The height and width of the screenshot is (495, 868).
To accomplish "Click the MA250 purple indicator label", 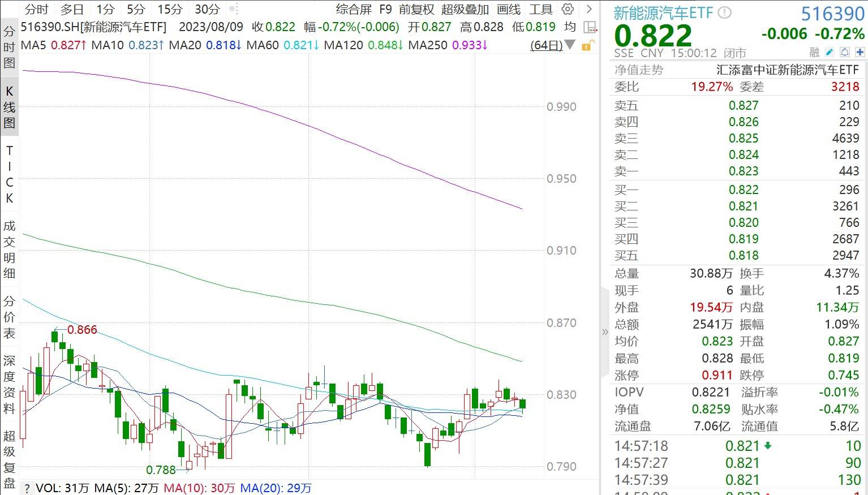I will point(447,45).
